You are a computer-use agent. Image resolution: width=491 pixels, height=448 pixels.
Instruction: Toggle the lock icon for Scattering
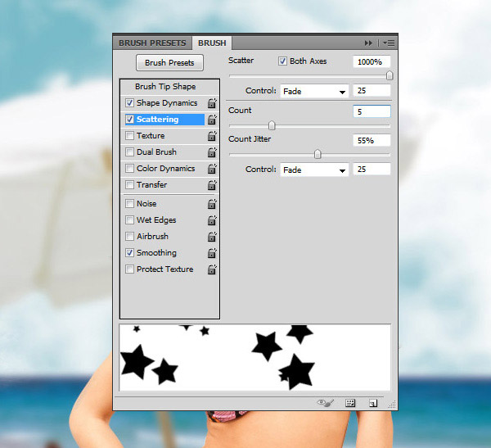click(212, 119)
